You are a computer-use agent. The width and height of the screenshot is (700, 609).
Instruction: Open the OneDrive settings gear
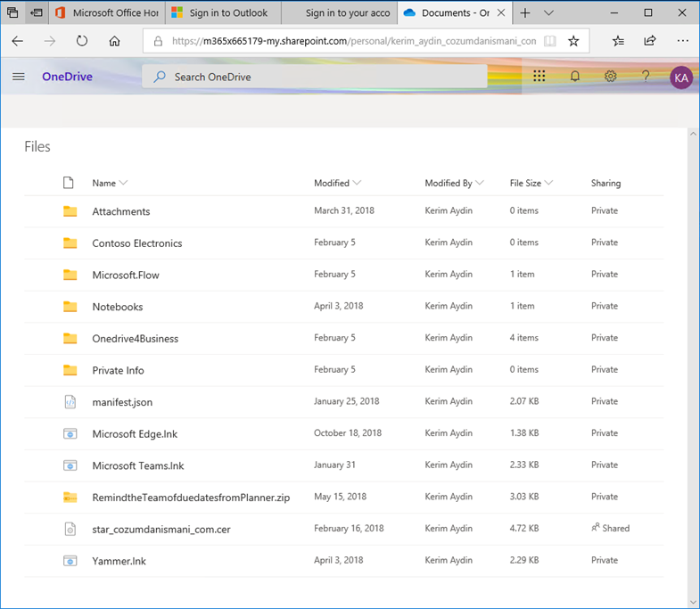[610, 77]
